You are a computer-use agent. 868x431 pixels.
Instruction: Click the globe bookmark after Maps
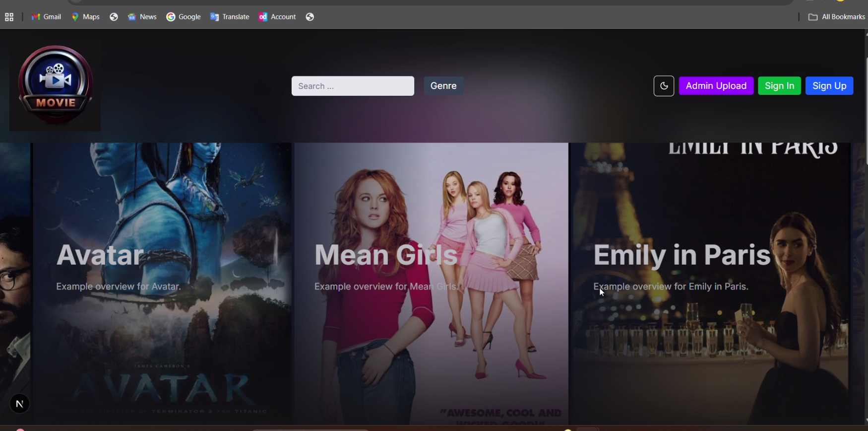(114, 17)
